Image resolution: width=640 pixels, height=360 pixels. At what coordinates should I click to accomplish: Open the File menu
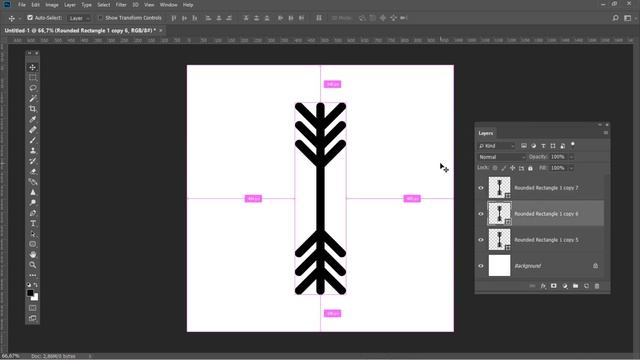[22, 5]
